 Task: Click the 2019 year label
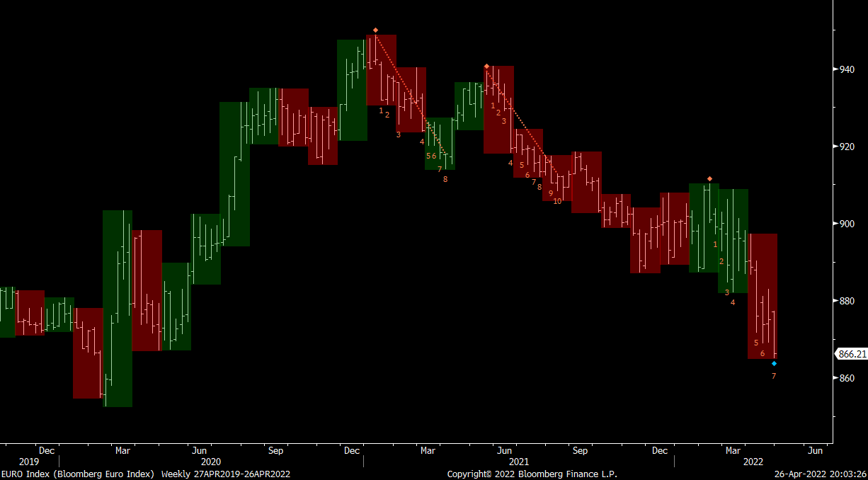pos(29,462)
